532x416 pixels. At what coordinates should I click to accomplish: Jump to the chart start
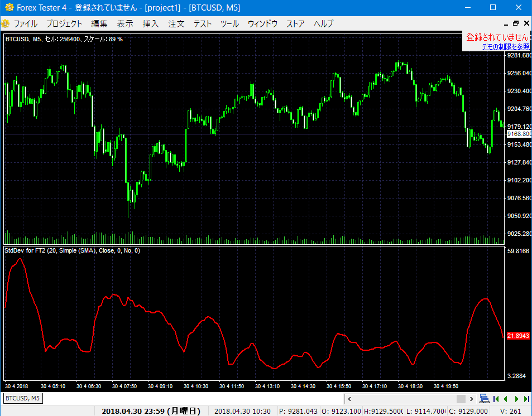(x=496, y=399)
